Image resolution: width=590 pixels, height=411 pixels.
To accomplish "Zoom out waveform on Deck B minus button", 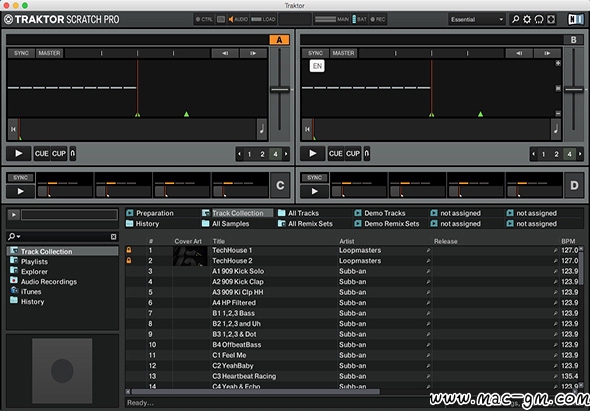I will [558, 113].
